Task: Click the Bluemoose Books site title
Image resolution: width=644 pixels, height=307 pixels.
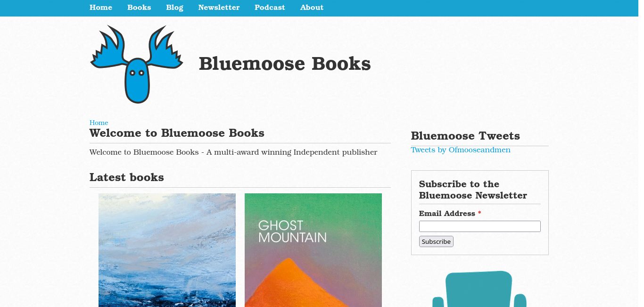Action: tap(285, 64)
